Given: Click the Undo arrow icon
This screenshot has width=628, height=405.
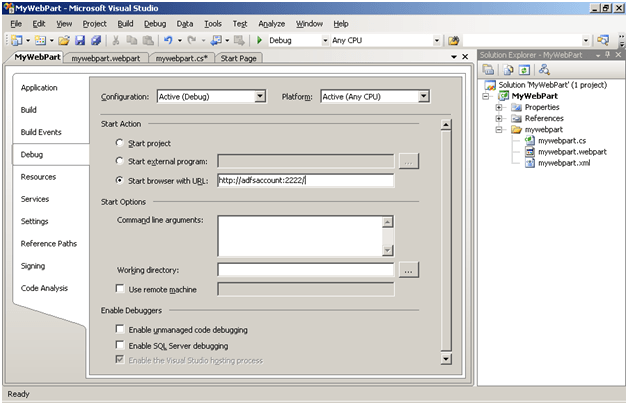Looking at the screenshot, I should pyautogui.click(x=168, y=41).
